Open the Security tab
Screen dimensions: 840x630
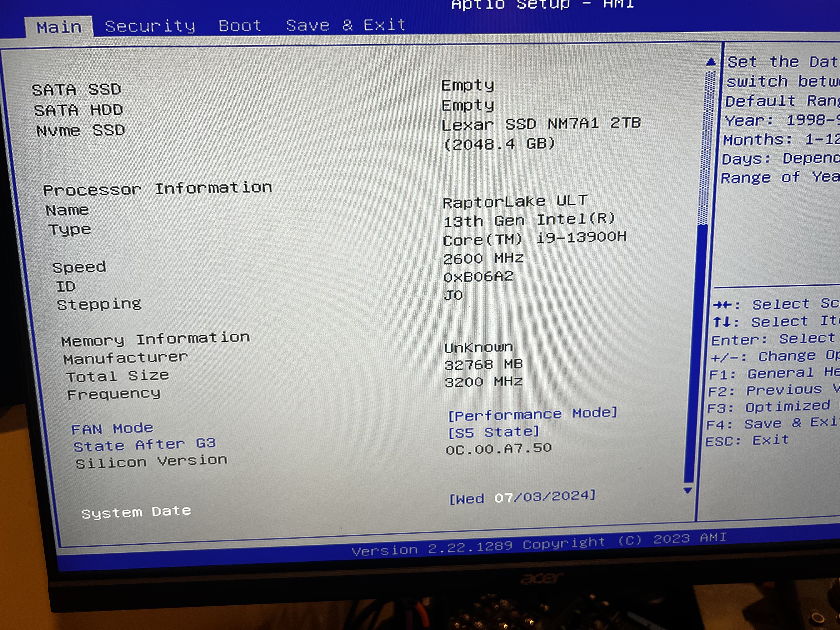coord(150,26)
